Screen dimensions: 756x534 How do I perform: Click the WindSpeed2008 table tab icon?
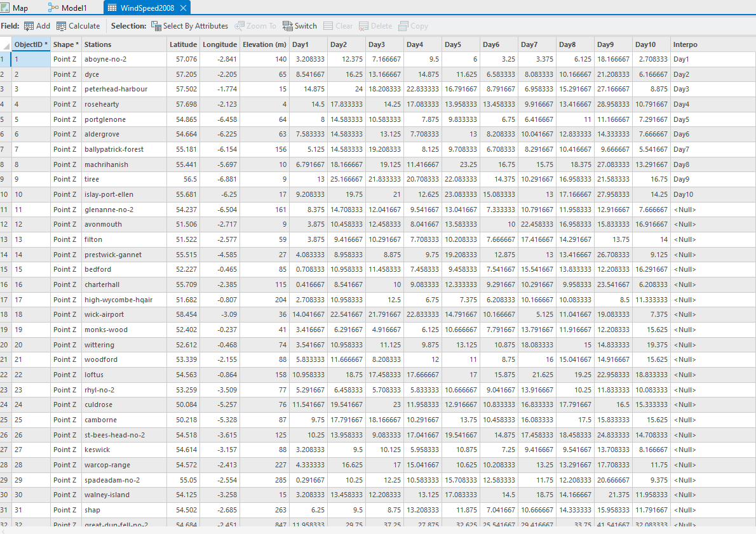(112, 8)
